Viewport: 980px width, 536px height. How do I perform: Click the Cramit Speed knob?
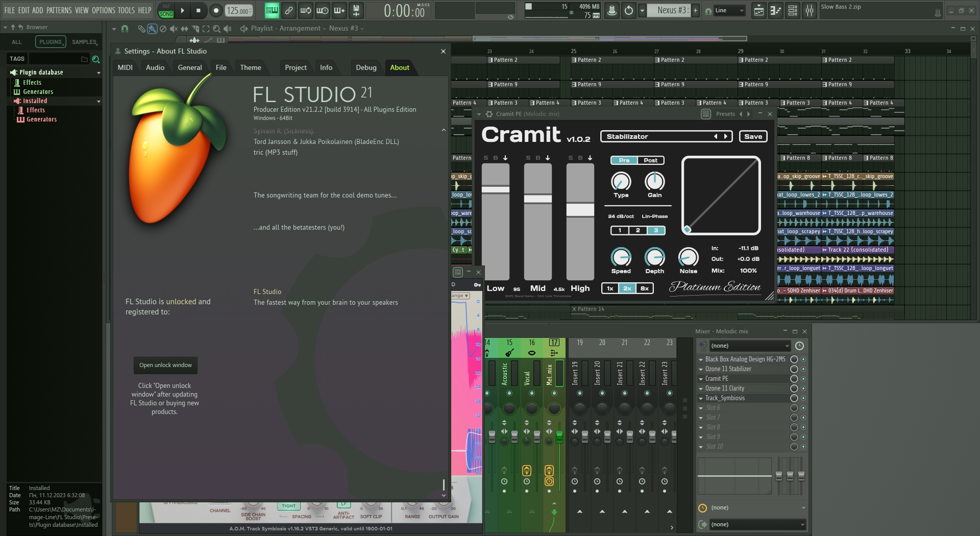point(621,257)
